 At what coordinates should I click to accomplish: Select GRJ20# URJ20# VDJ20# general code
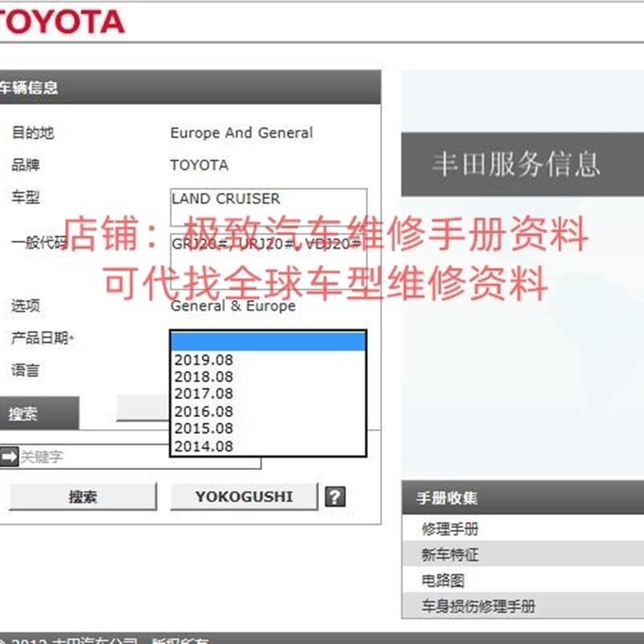pos(269,261)
